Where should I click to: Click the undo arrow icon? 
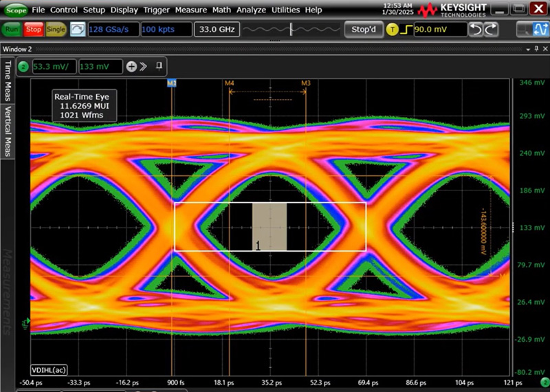pos(476,30)
